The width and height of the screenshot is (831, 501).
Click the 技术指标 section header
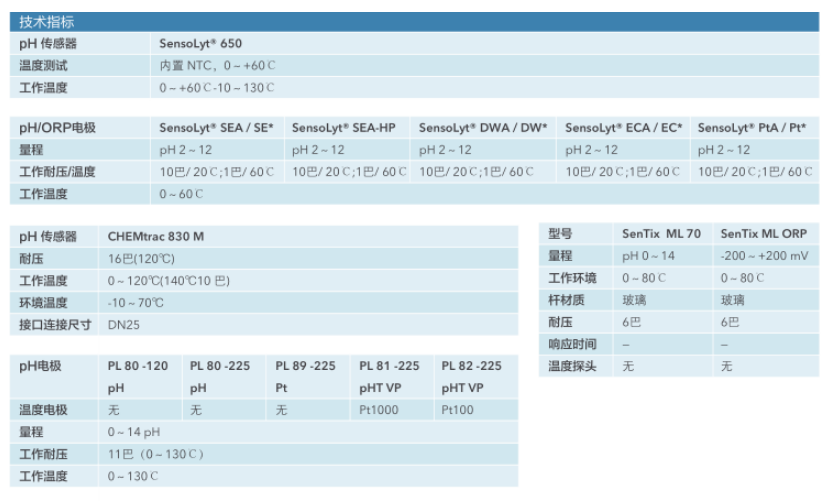pyautogui.click(x=46, y=22)
